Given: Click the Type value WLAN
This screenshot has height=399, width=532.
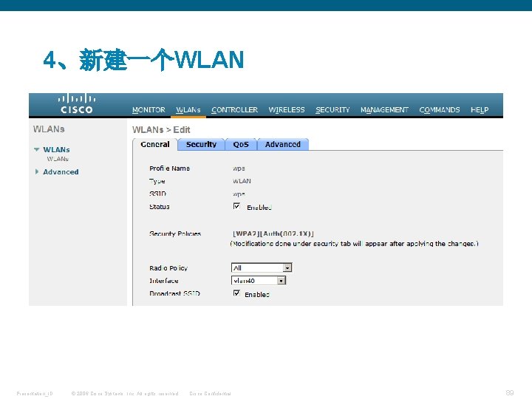Looking at the screenshot, I should click(242, 181).
